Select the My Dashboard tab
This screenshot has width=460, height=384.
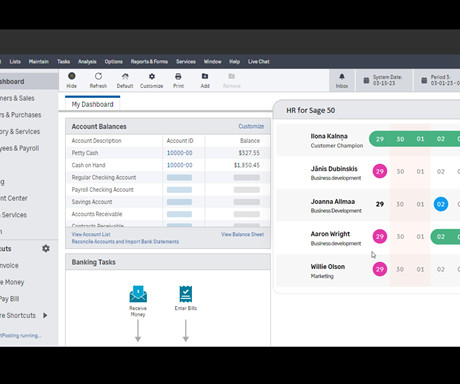(93, 104)
